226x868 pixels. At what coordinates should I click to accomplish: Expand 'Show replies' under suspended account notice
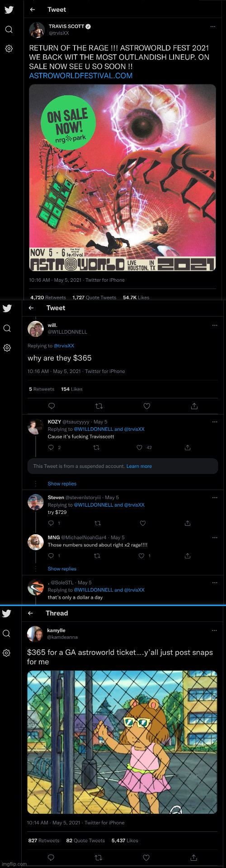coord(62,484)
